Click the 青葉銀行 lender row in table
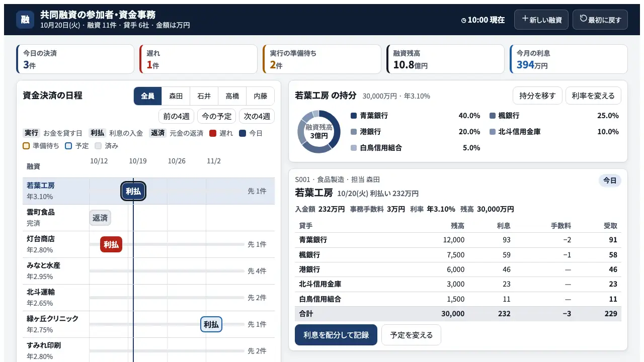Screen dimensions: 644x362 (458, 240)
